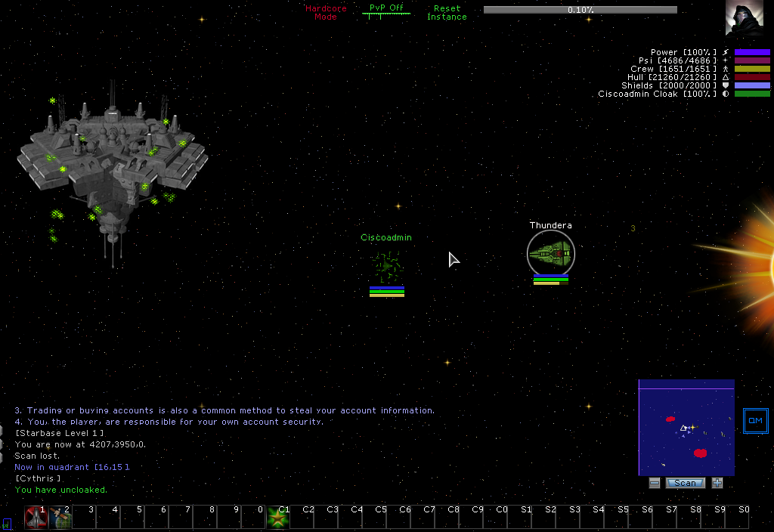Click the 0.10% experience progress bar

[x=580, y=10]
